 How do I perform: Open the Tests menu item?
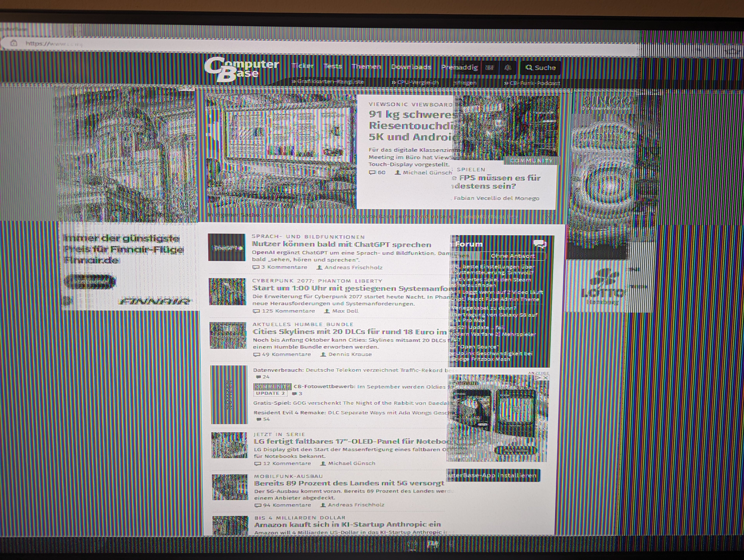(333, 66)
